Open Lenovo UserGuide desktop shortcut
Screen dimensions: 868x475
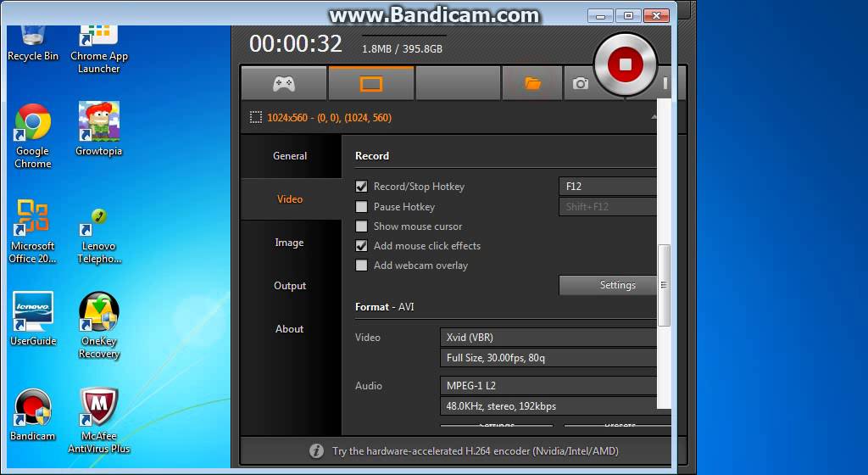[33, 319]
